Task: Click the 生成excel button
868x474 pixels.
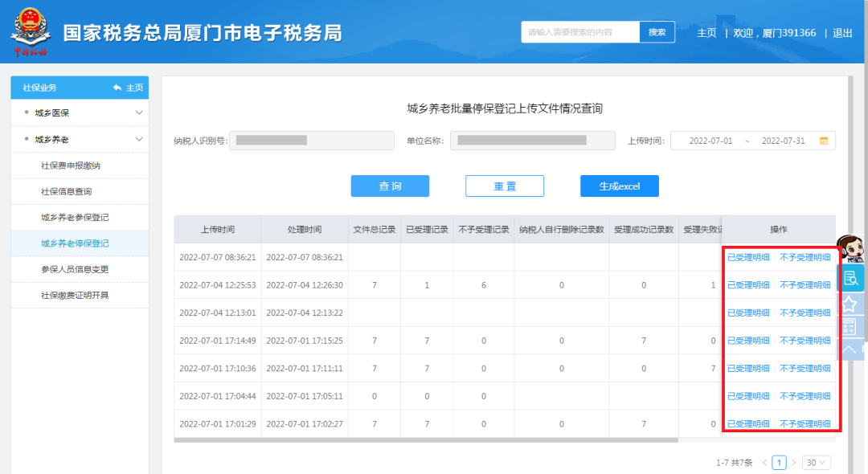Action: coord(619,186)
